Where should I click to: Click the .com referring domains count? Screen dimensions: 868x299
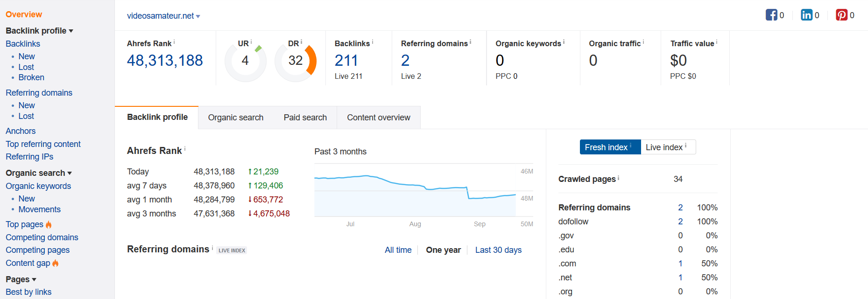click(x=680, y=264)
